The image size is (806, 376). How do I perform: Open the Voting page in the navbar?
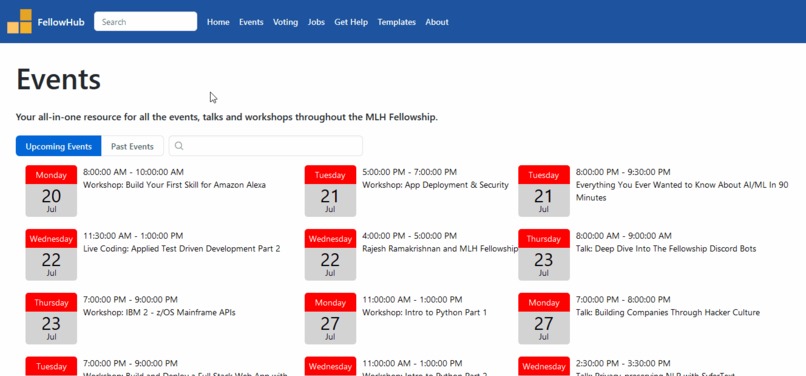coord(285,22)
